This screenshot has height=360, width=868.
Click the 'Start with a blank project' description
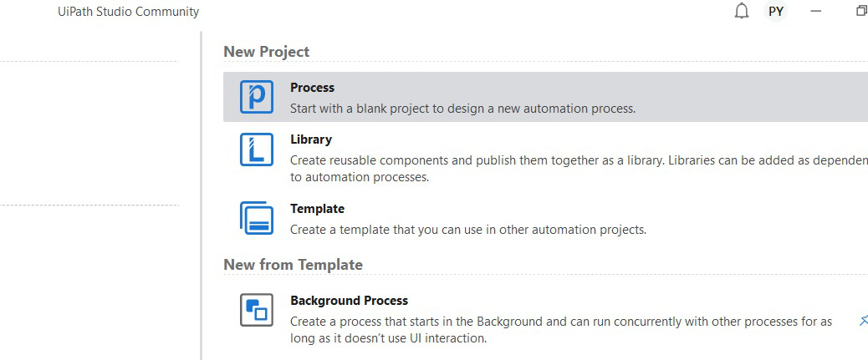(462, 109)
